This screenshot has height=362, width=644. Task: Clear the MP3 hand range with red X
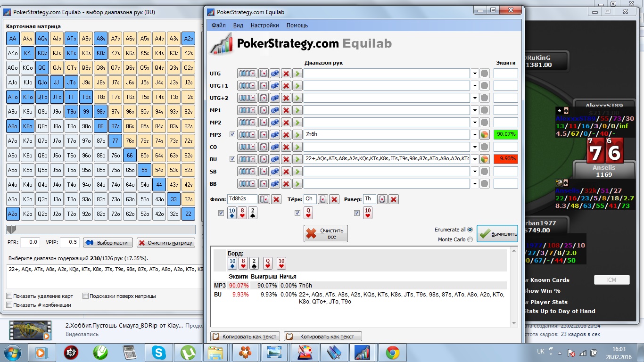286,134
